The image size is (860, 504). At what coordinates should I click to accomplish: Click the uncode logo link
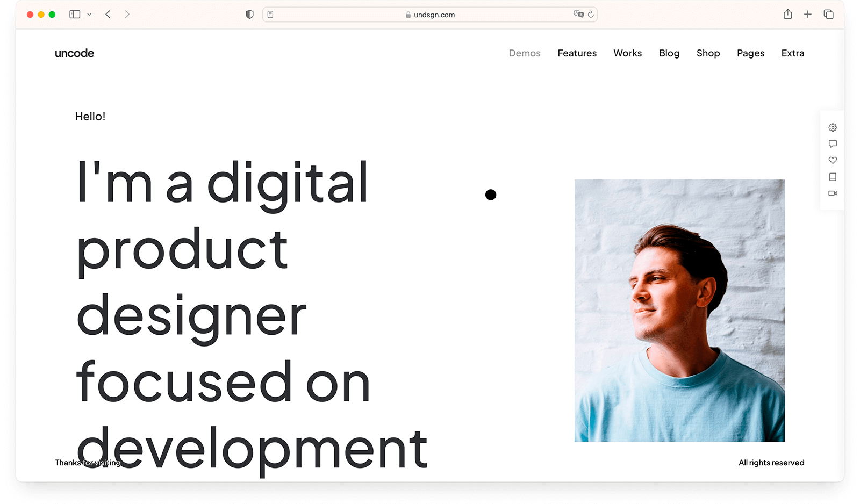coord(74,53)
